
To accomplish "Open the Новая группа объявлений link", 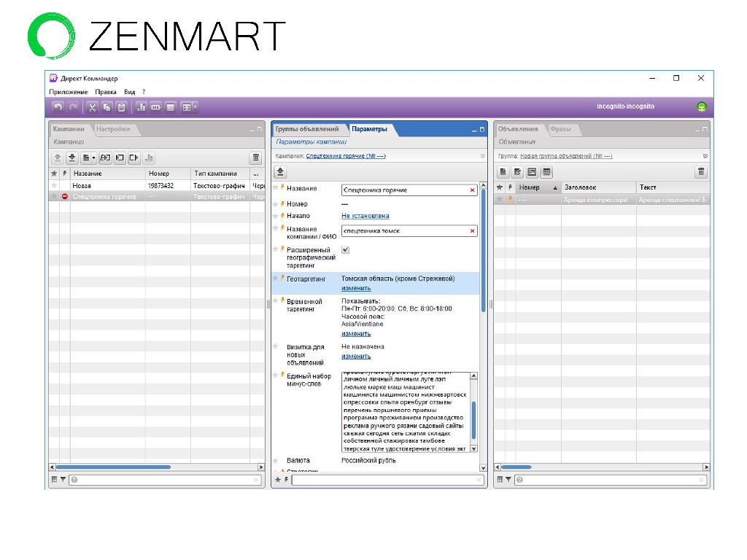I will click(x=566, y=156).
